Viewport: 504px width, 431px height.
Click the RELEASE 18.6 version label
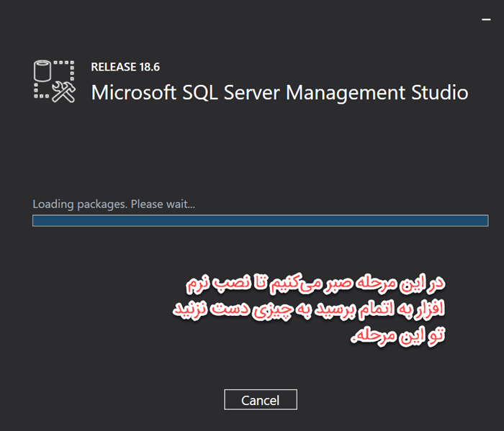click(x=125, y=67)
